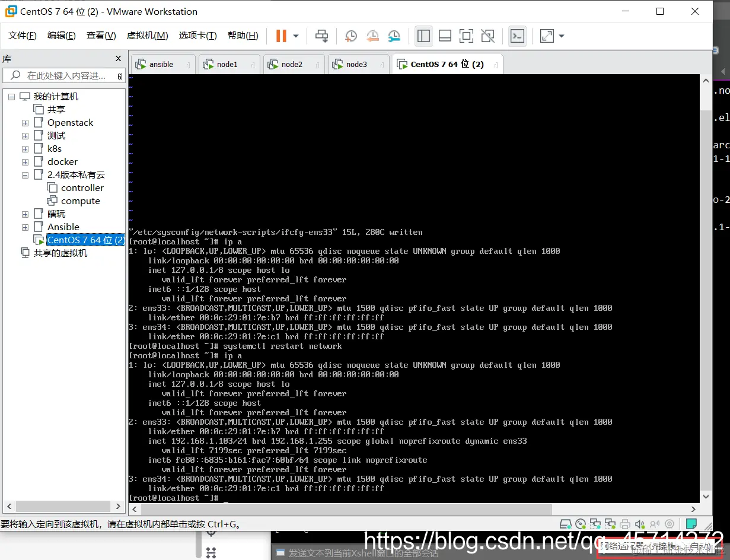Send Ctrl+Alt+Del to the virtual machine
The width and height of the screenshot is (730, 560).
[x=321, y=36]
